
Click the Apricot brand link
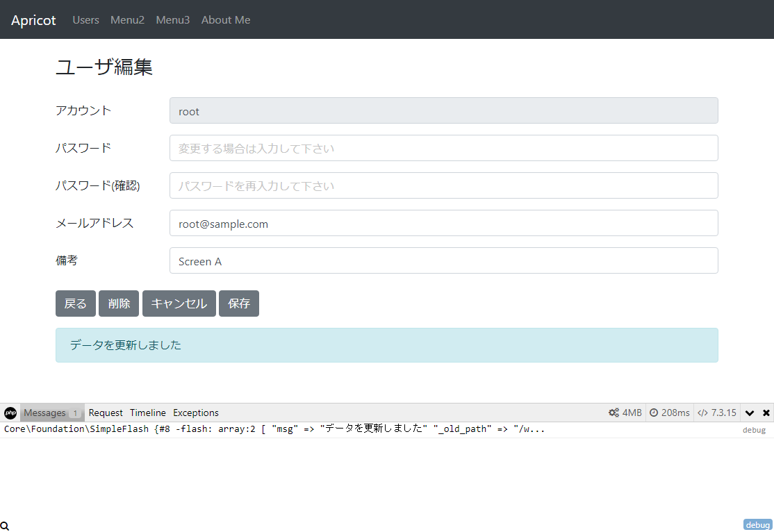pyautogui.click(x=33, y=20)
